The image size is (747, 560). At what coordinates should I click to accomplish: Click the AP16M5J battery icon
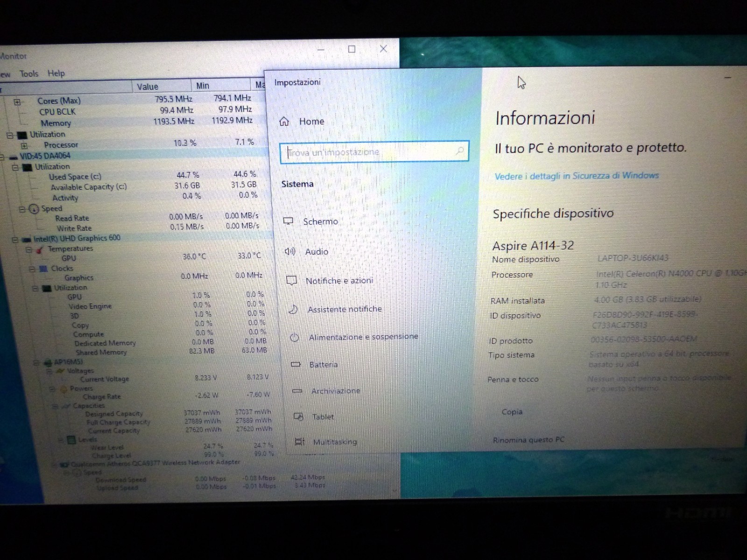point(48,362)
